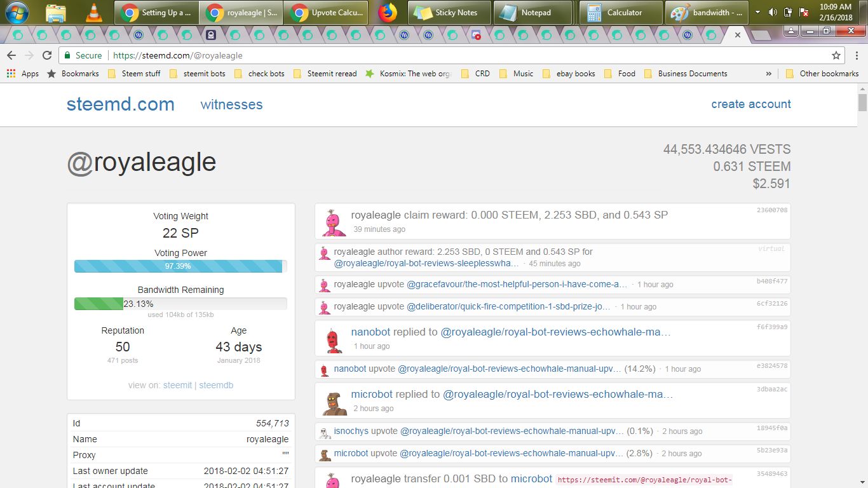The width and height of the screenshot is (868, 488).
Task: Open the Apps shortcut in bookmarks bar
Action: click(x=23, y=74)
